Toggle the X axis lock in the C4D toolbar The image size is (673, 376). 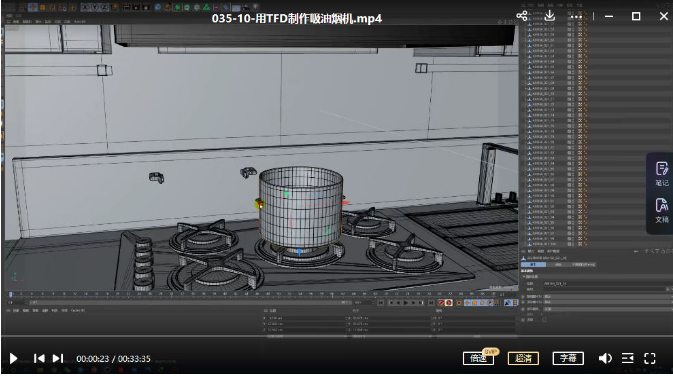point(85,7)
